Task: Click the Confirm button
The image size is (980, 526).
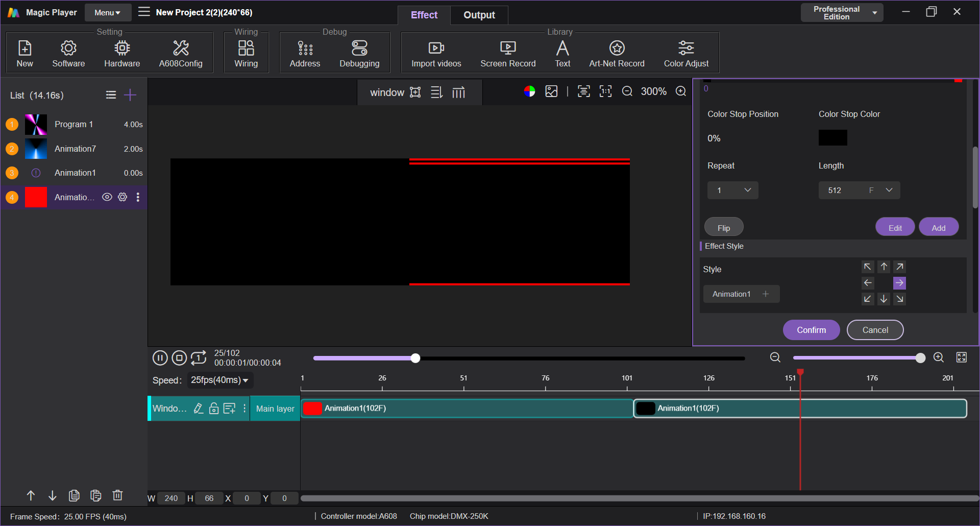Action: coord(812,330)
